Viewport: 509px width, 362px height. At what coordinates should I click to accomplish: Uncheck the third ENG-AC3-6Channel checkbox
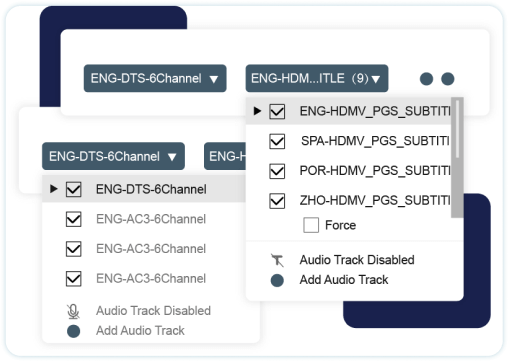click(x=74, y=279)
